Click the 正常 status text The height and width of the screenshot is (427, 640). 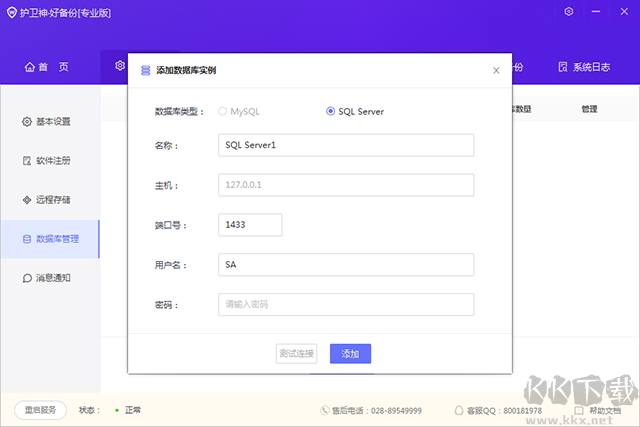(x=133, y=410)
